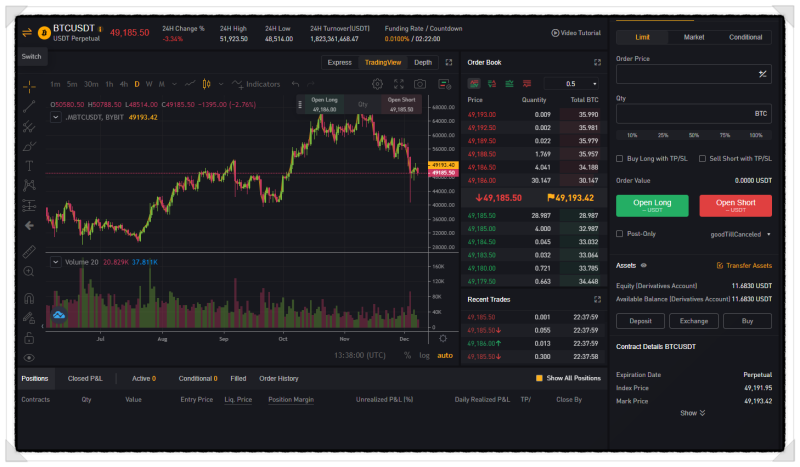Select the prediction and measurement tool
Viewport: 800px width, 467px height.
[x=29, y=205]
